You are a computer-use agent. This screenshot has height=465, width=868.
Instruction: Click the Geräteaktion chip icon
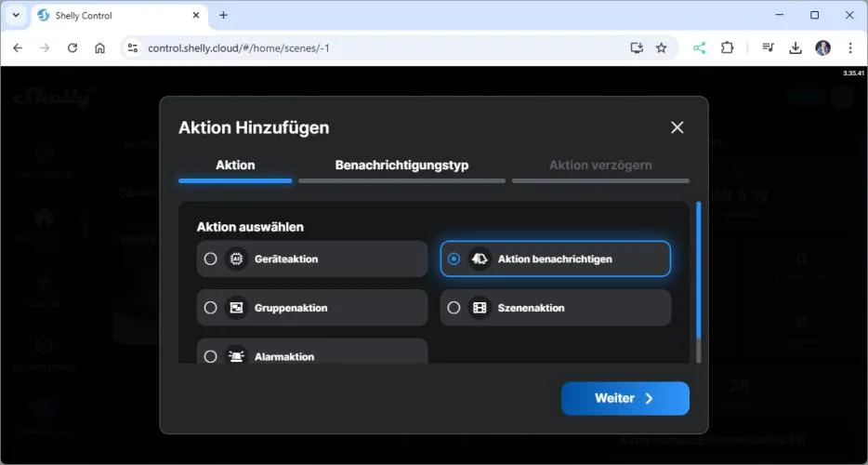click(x=236, y=259)
